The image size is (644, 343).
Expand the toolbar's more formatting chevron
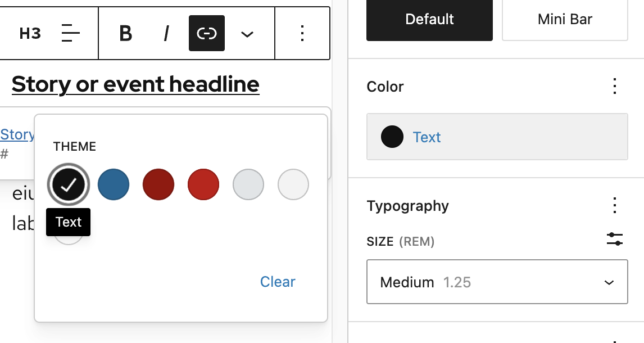(x=246, y=33)
